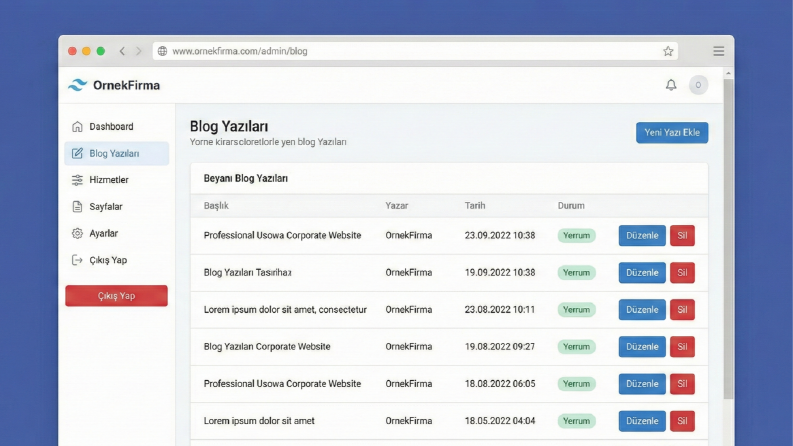Click the 'Blog Yazıları' page heading
This screenshot has height=446, width=793.
coord(229,126)
